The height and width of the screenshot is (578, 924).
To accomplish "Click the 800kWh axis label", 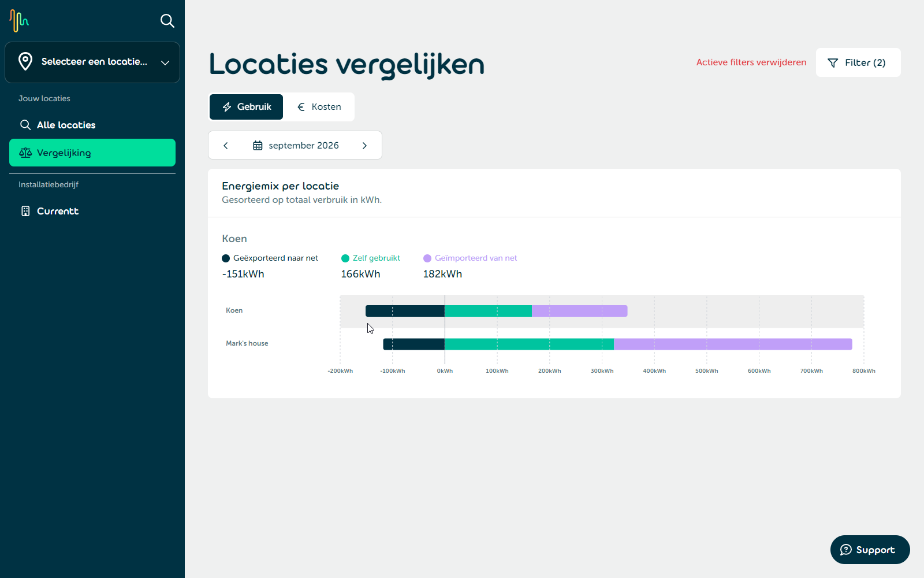I will (x=864, y=371).
